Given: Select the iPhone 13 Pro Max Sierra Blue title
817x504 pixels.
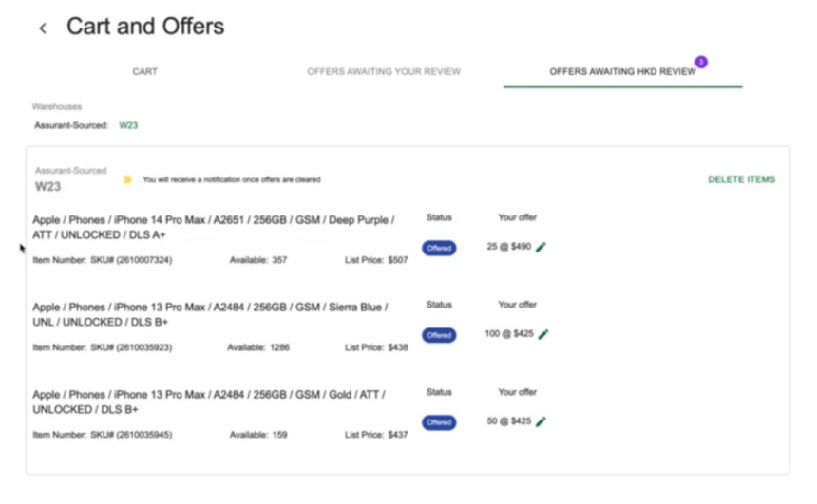Looking at the screenshot, I should 209,314.
